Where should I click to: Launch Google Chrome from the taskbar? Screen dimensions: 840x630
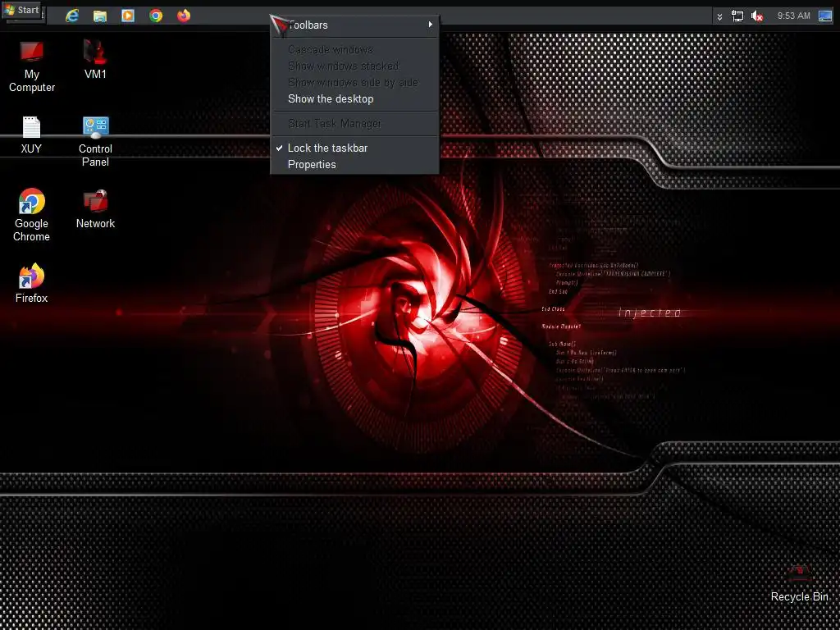(156, 16)
